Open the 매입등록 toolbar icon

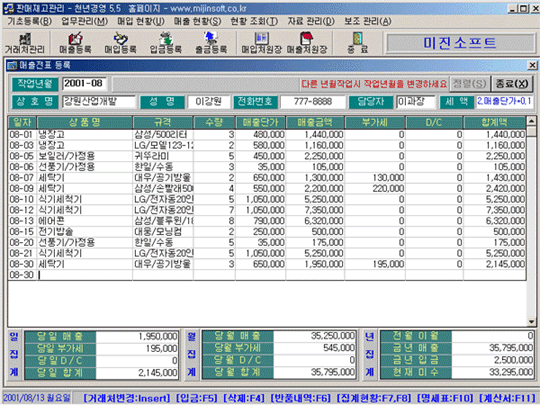121,43
